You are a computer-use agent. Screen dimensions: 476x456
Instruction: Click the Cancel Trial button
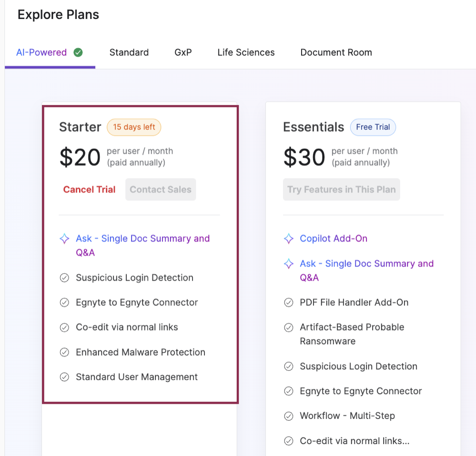coord(89,189)
